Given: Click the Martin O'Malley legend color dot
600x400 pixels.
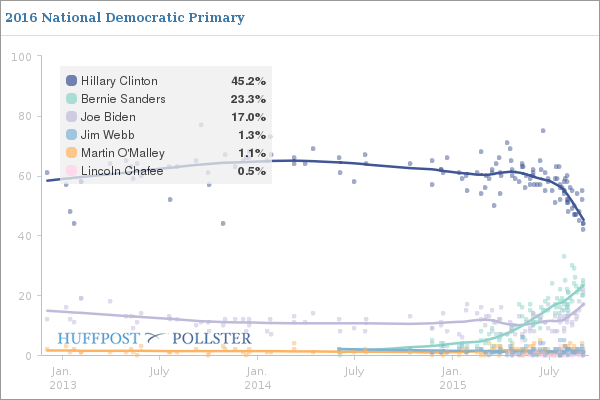Looking at the screenshot, I should tap(71, 153).
